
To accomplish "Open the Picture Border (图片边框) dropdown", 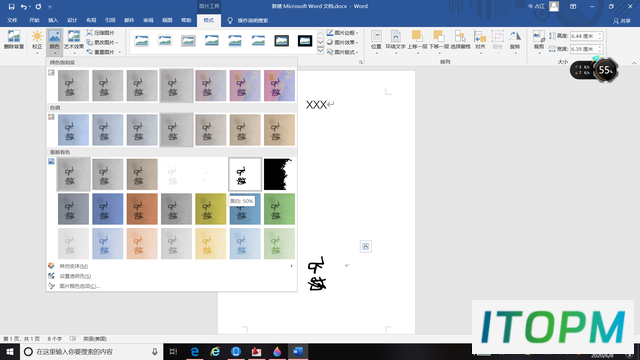I will click(342, 33).
